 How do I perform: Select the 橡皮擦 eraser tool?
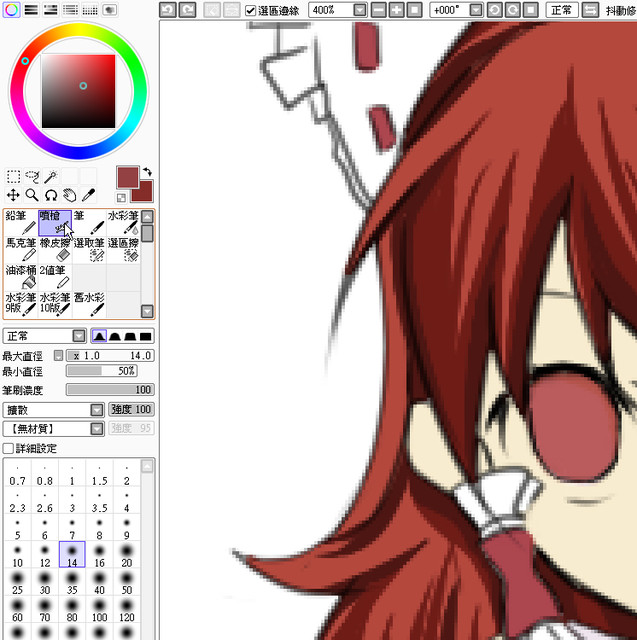pyautogui.click(x=55, y=250)
